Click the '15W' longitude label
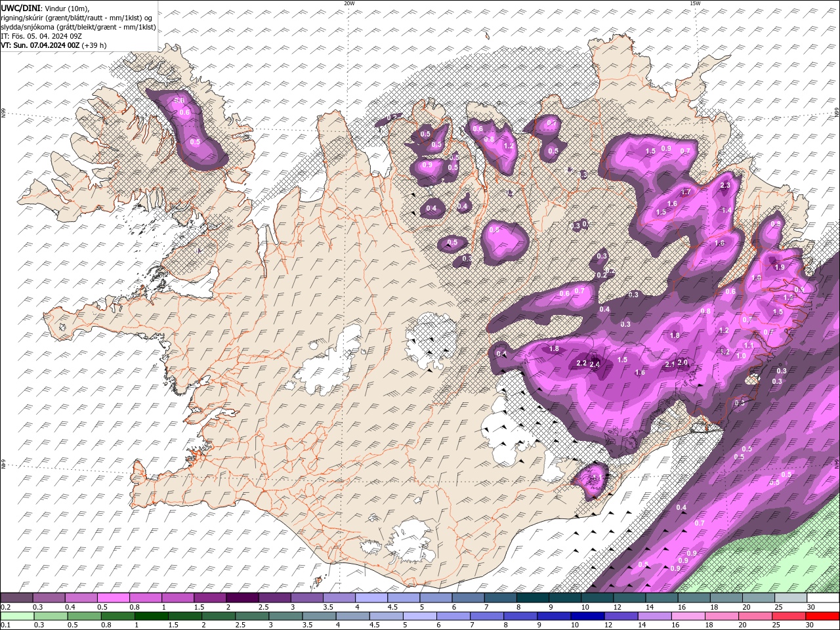840x630 pixels. 695,3
